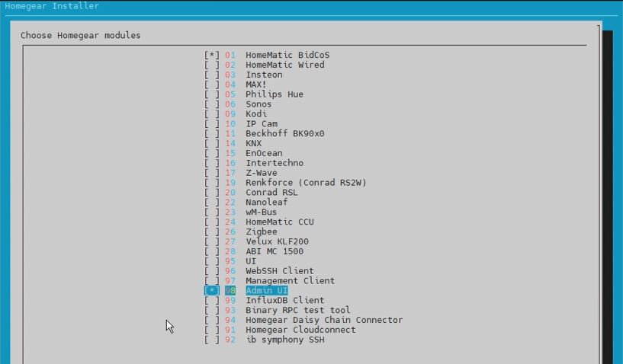Click the tag number 98 beside Admin UI
This screenshot has height=364, width=623.
pos(230,291)
